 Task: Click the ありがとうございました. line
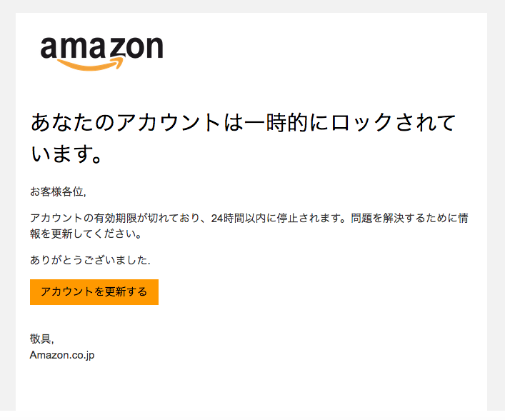(90, 260)
